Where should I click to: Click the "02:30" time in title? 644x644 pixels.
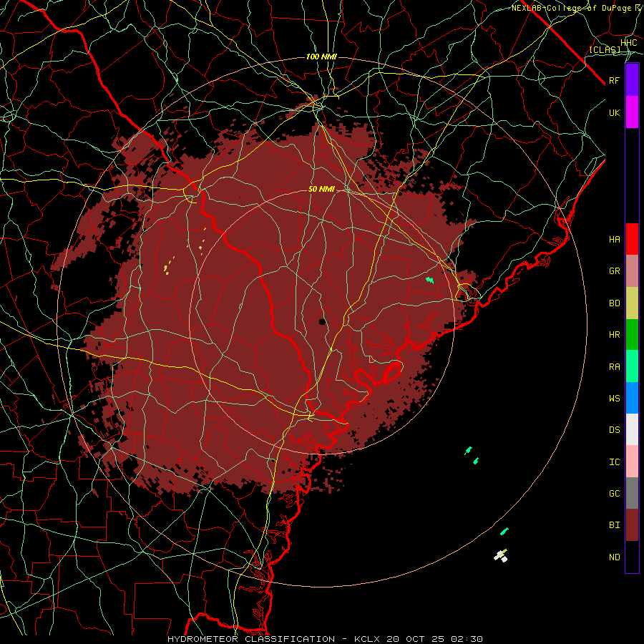click(x=467, y=639)
